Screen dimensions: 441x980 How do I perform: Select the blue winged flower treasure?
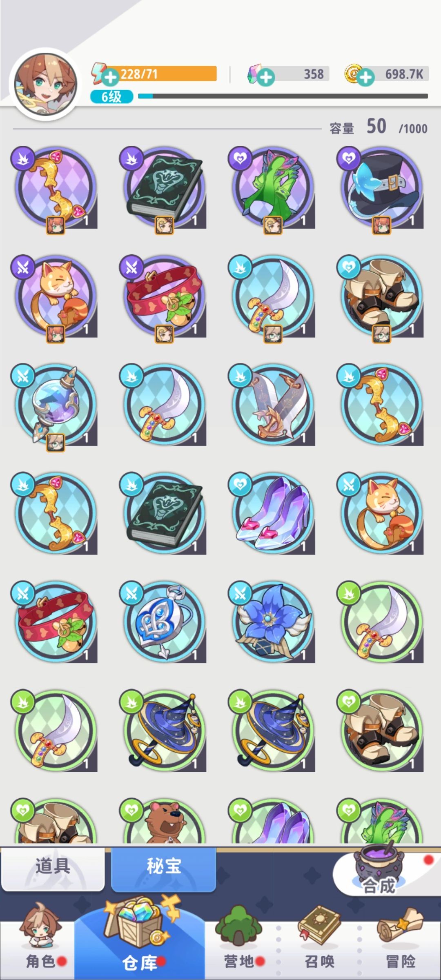click(x=272, y=622)
